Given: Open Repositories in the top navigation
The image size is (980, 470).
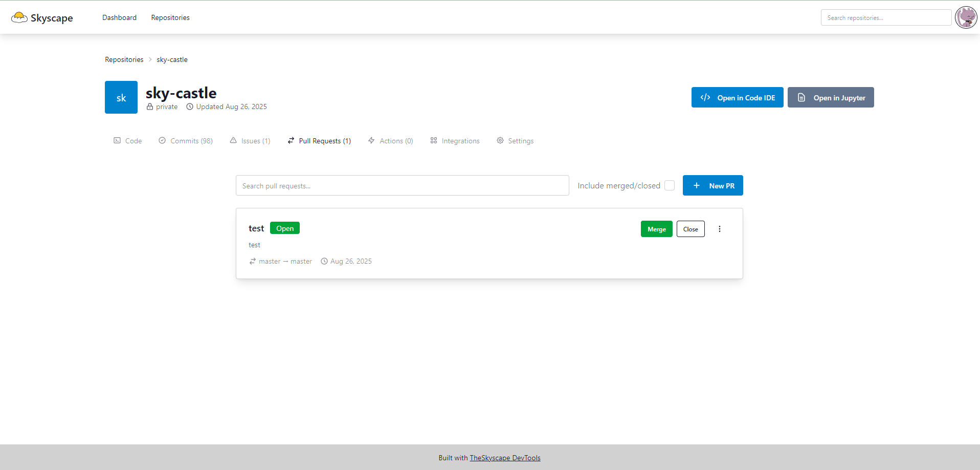Looking at the screenshot, I should [x=170, y=17].
